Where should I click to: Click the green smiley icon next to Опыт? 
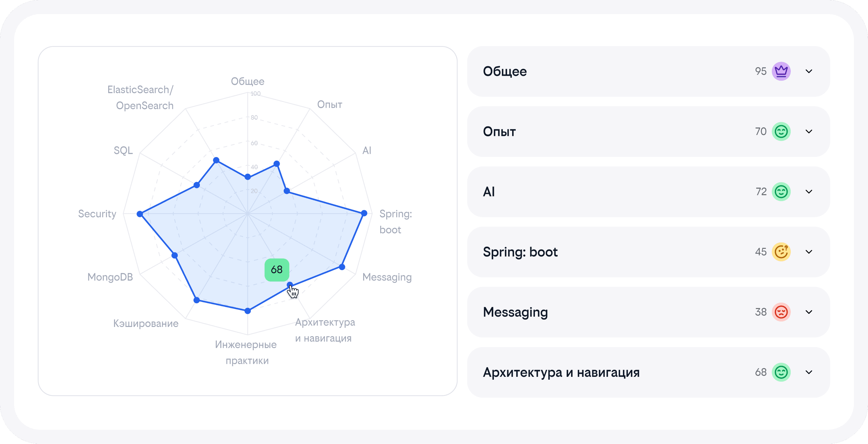(x=781, y=131)
